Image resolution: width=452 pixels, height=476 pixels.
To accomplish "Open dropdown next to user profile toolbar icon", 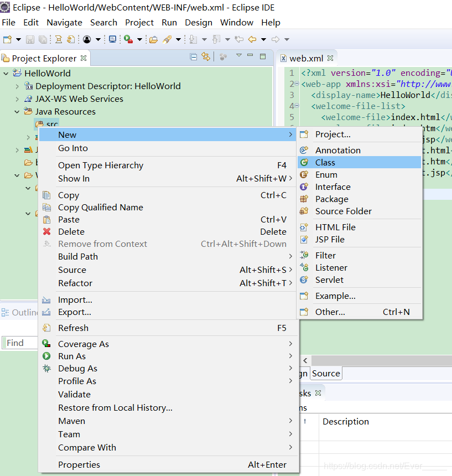I will (98, 39).
